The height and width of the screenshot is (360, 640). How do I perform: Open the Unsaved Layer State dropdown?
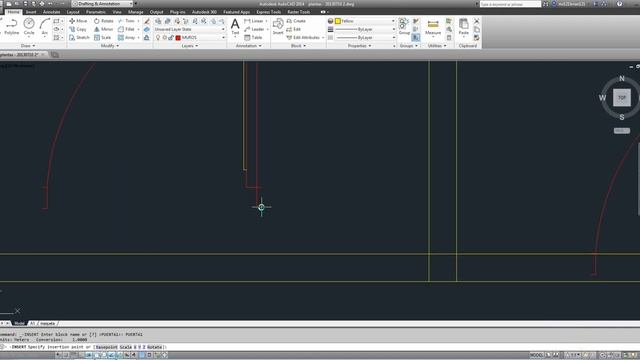(x=189, y=29)
